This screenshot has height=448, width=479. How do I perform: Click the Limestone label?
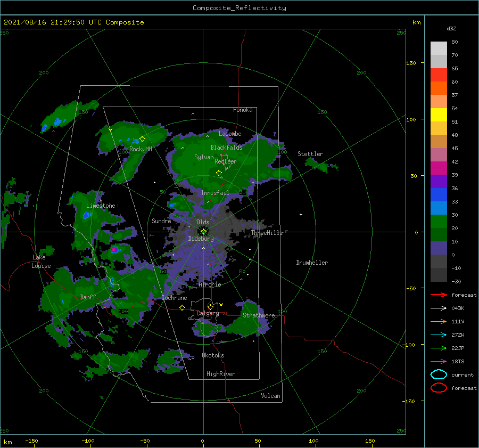coord(101,206)
